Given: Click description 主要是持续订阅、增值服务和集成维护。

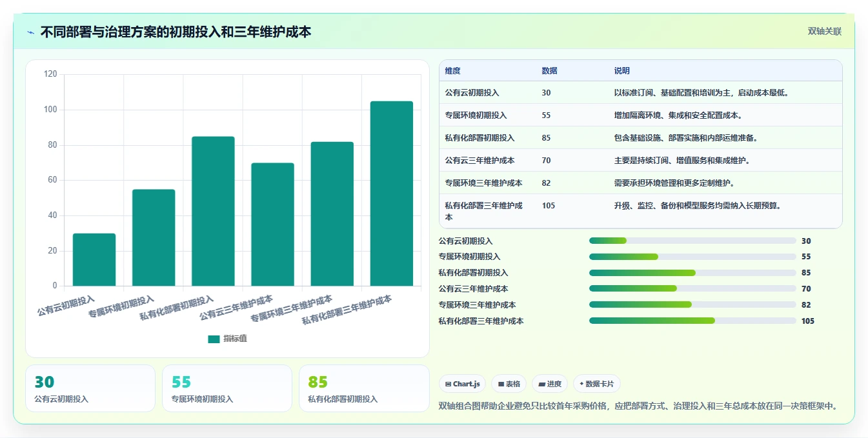Looking at the screenshot, I should point(681,161).
